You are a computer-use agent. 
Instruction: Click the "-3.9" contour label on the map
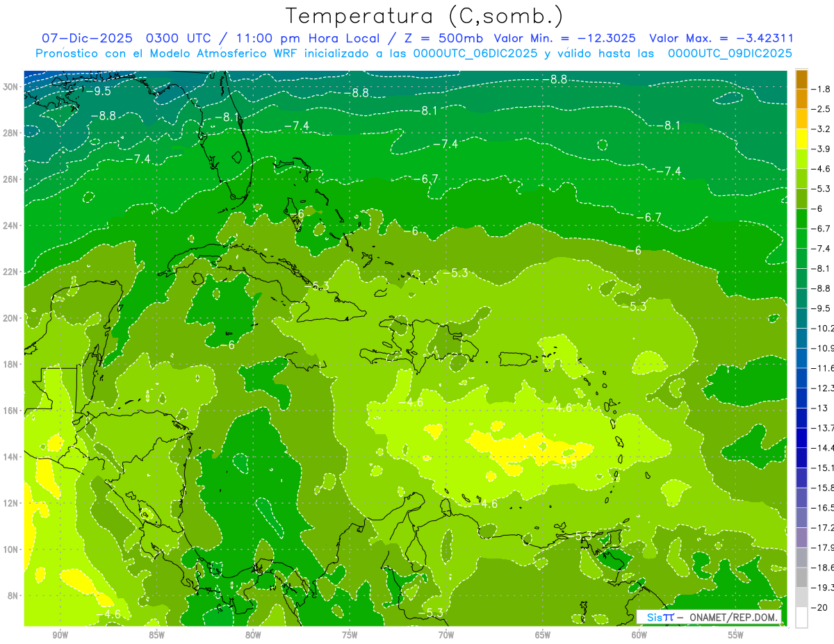[x=565, y=464]
